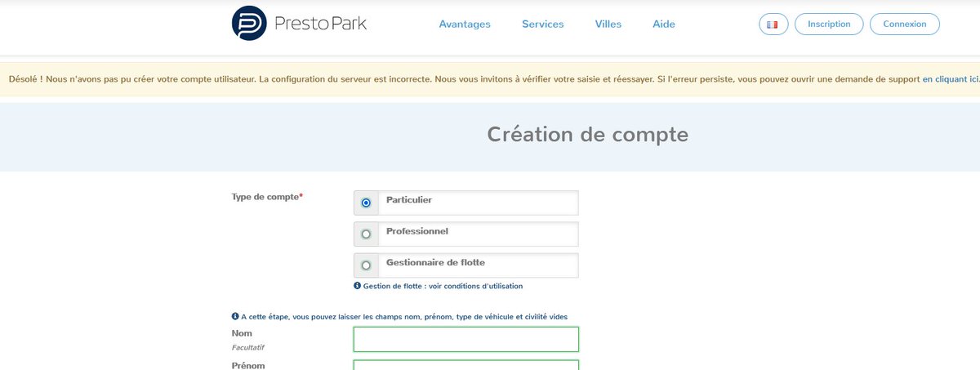
Task: Click the Création de compte heading
Action: [588, 134]
